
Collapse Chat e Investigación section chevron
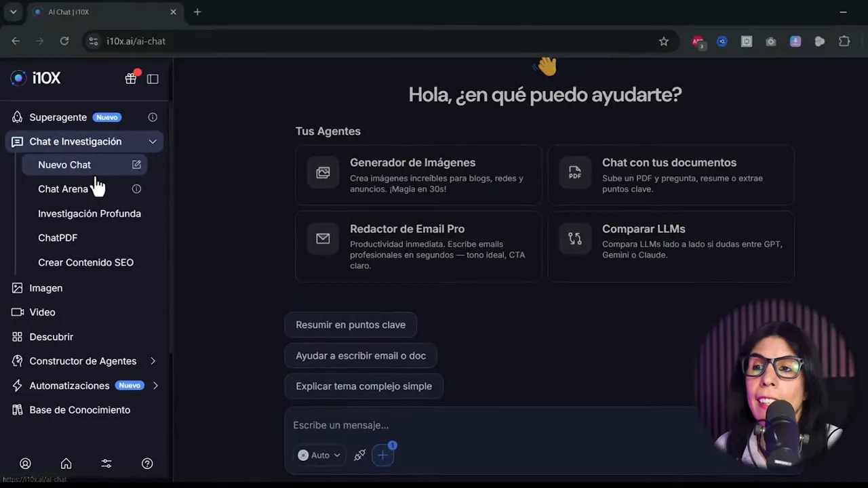coord(153,142)
